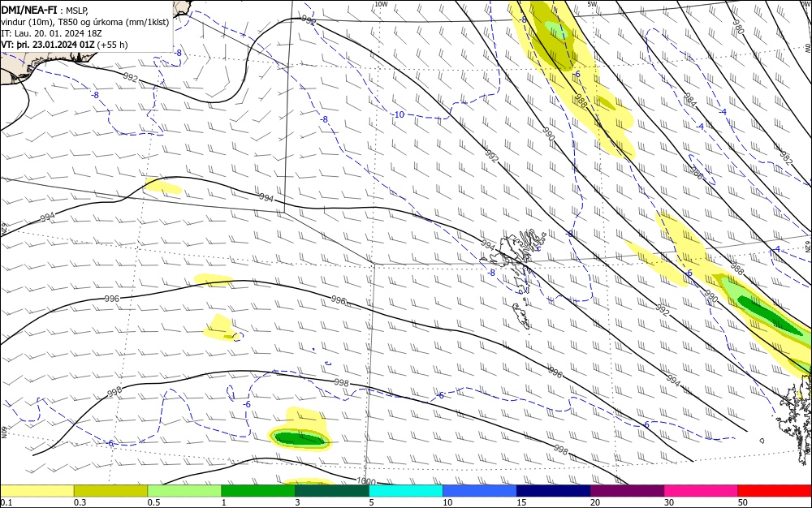Screen dimensions: 812x508
Task: Click the navy 15–20 legend swatch
Action: [x=554, y=490]
